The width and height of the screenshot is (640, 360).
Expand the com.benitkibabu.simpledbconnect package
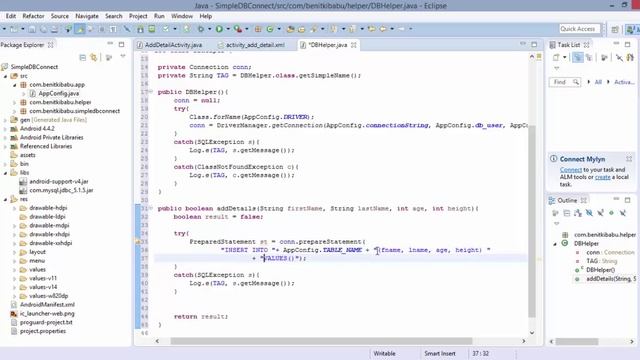pos(15,111)
